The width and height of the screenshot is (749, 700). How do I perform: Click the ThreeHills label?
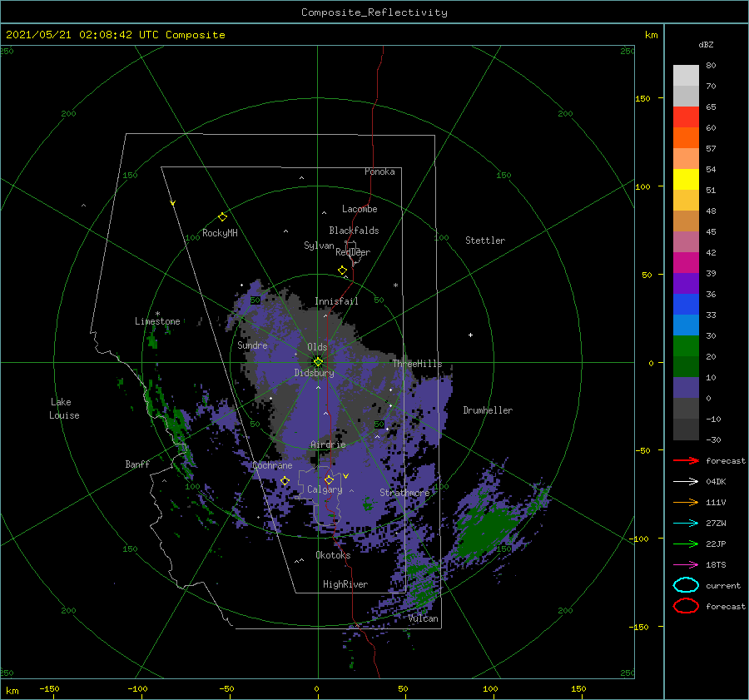(417, 364)
